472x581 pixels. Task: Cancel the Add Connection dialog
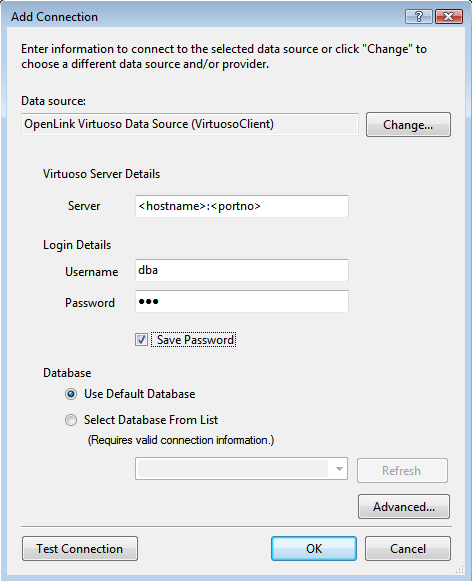[408, 548]
